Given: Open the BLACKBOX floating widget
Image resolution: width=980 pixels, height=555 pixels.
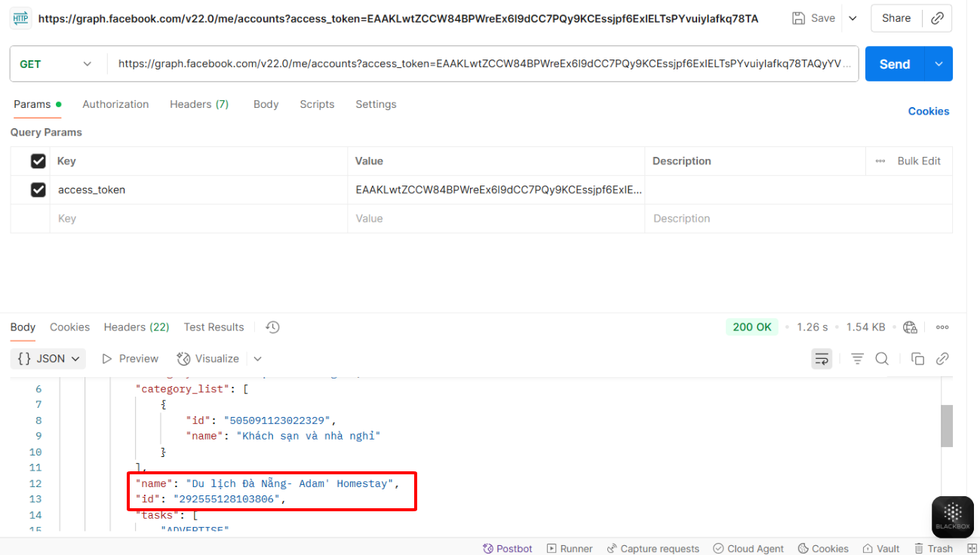Looking at the screenshot, I should point(952,517).
